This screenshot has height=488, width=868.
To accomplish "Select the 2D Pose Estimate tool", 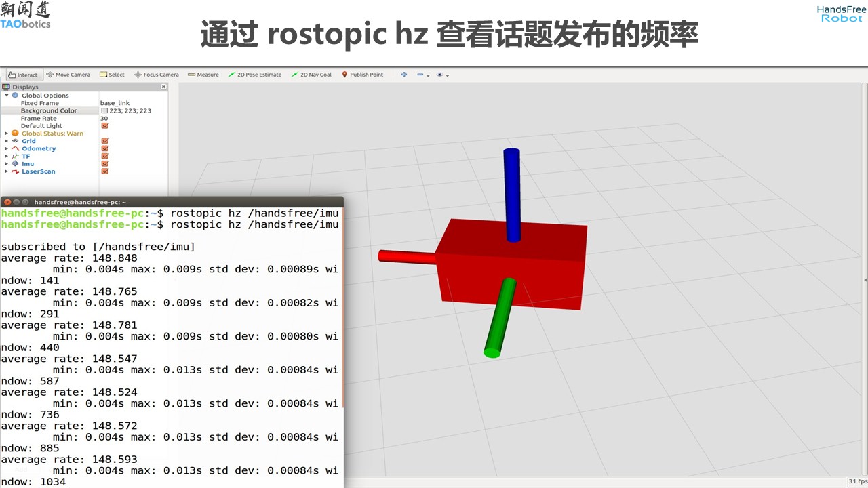I will coord(254,75).
